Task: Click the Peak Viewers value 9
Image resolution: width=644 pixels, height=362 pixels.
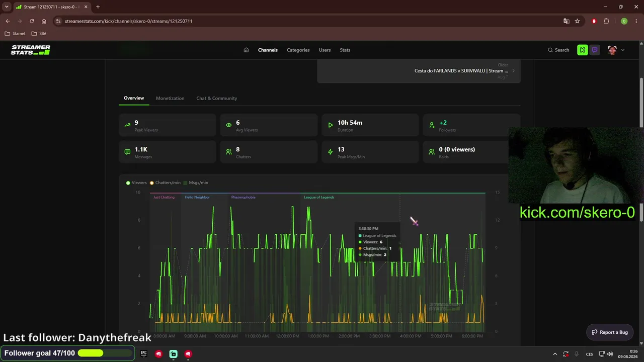Action: click(136, 123)
